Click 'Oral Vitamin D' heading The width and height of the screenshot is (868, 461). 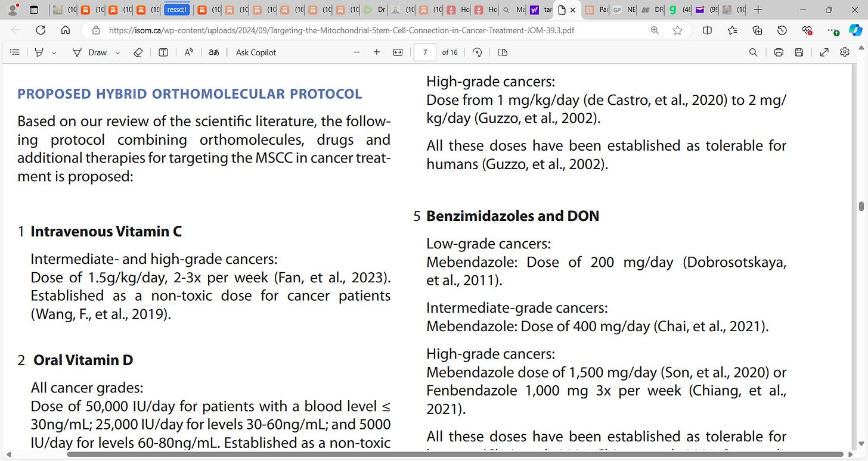tap(83, 360)
